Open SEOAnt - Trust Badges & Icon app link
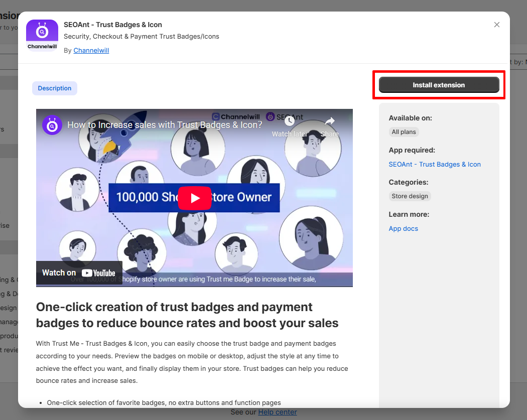The width and height of the screenshot is (527, 420). [x=435, y=164]
